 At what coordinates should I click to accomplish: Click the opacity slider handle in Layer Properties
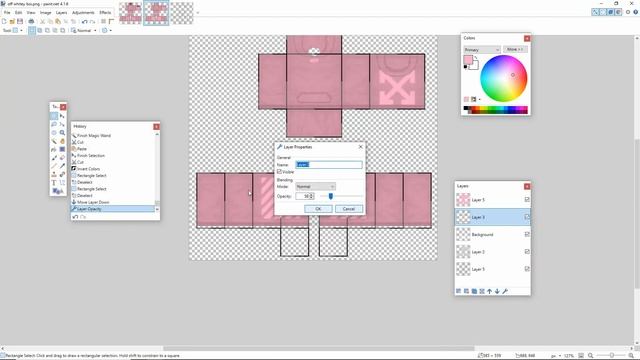pos(331,196)
